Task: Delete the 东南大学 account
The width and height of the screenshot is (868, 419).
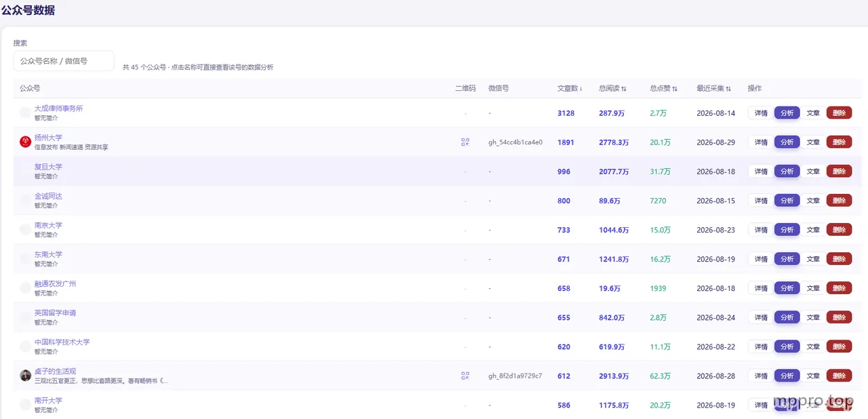Action: coord(839,259)
